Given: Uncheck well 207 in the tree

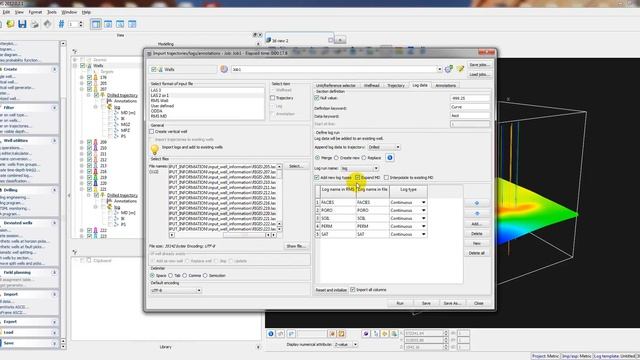Looking at the screenshot, I should pos(89,89).
